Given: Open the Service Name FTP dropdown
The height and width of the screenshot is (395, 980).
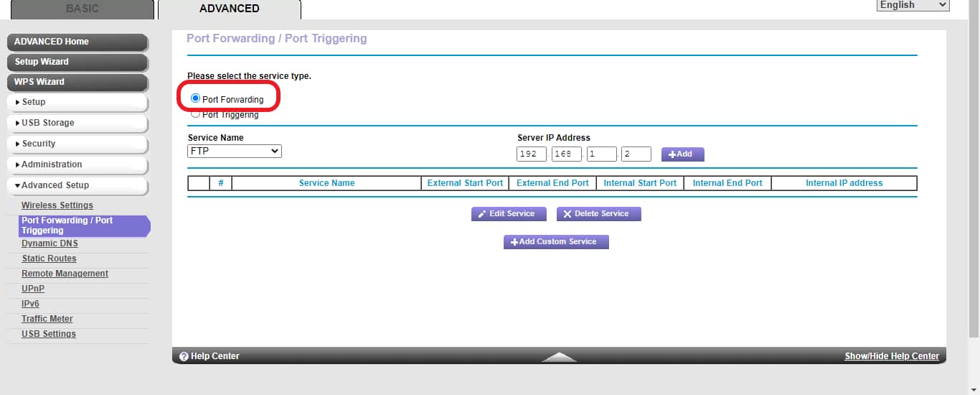Looking at the screenshot, I should (x=235, y=152).
